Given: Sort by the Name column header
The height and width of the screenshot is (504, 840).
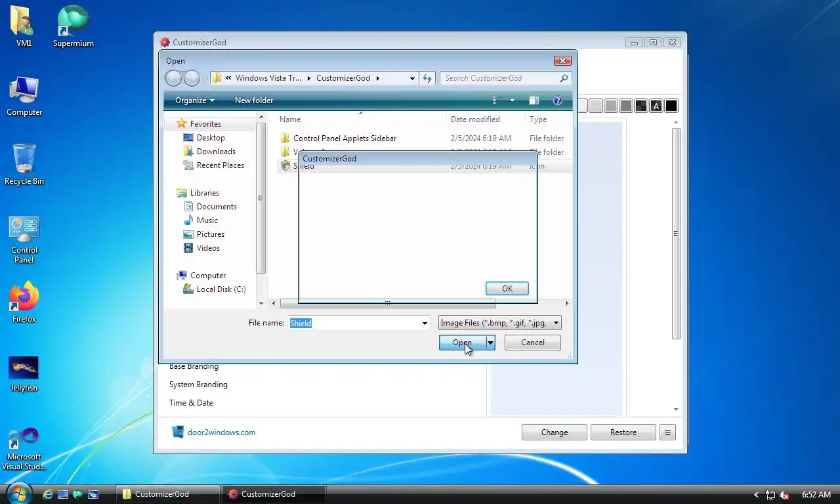Looking at the screenshot, I should pyautogui.click(x=360, y=119).
